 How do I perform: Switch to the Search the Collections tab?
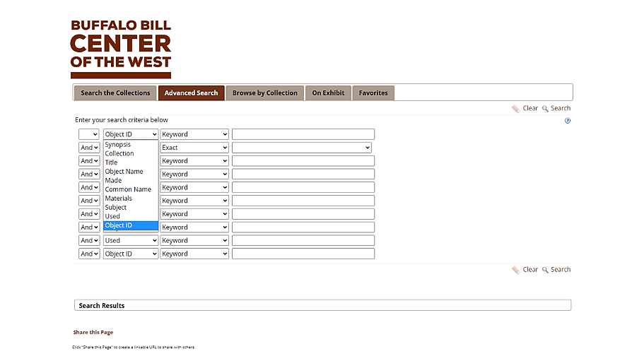[x=115, y=93]
